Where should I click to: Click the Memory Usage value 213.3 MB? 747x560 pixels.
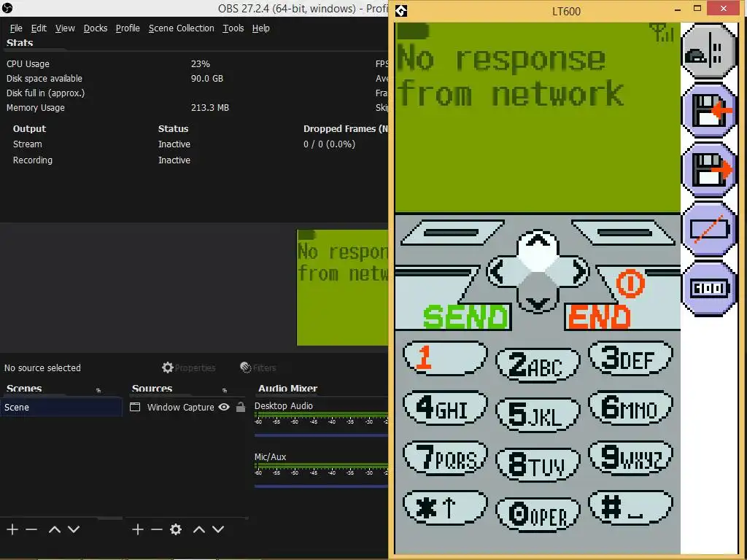[x=210, y=108]
